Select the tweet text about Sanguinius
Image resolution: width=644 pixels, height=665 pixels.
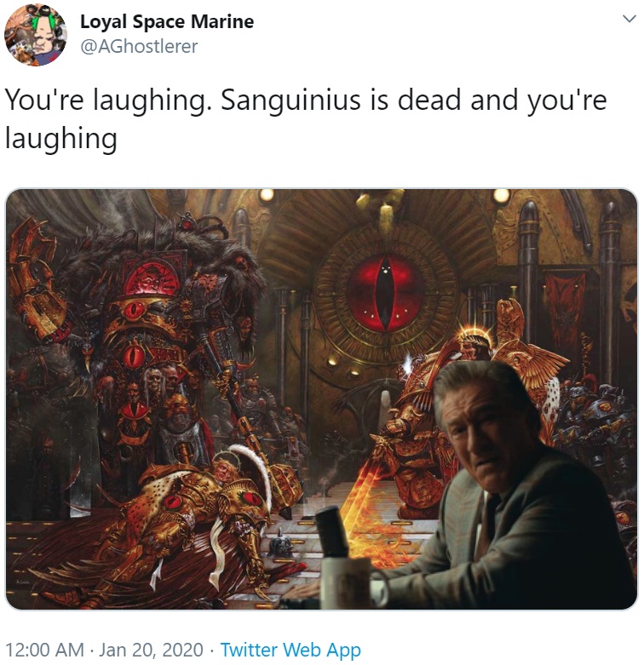306,118
